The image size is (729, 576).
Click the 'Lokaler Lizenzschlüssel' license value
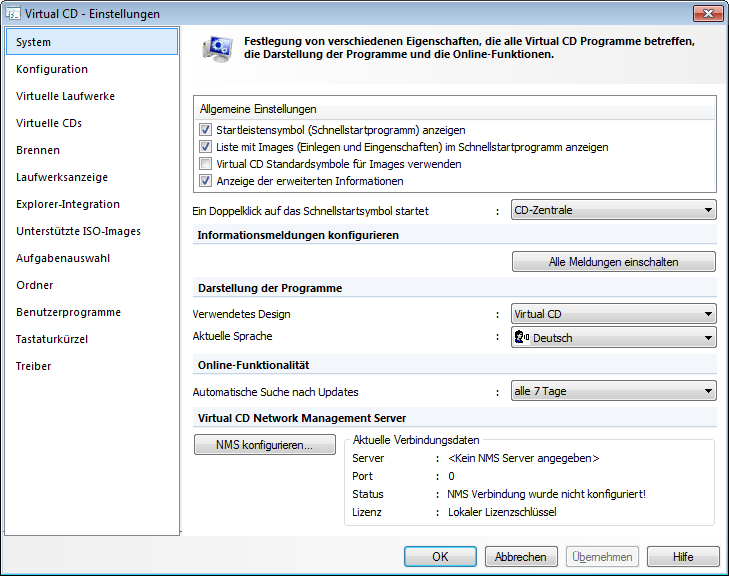pyautogui.click(x=502, y=512)
